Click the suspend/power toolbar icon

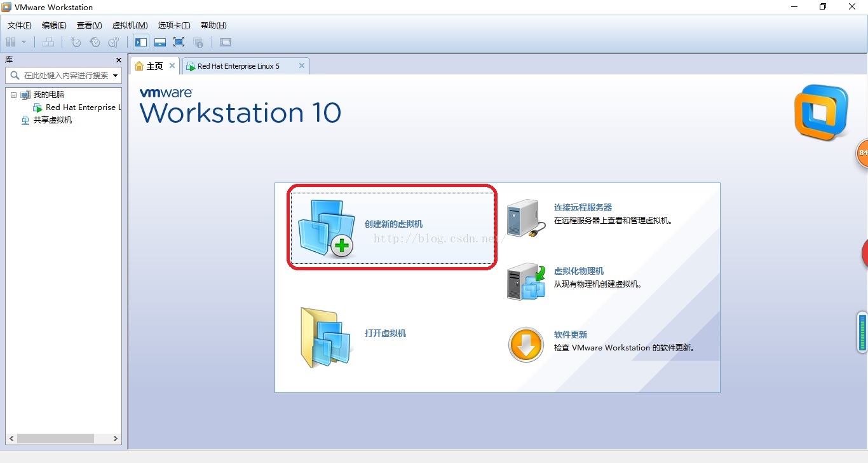click(x=11, y=42)
